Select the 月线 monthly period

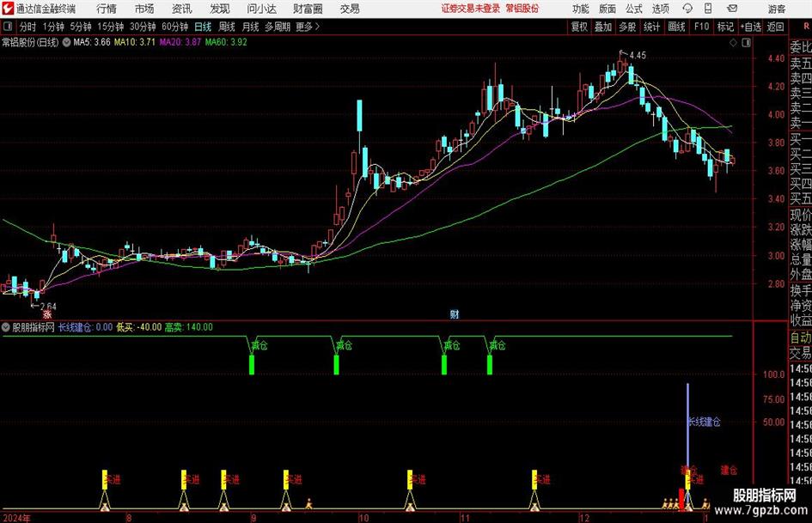tap(250, 27)
